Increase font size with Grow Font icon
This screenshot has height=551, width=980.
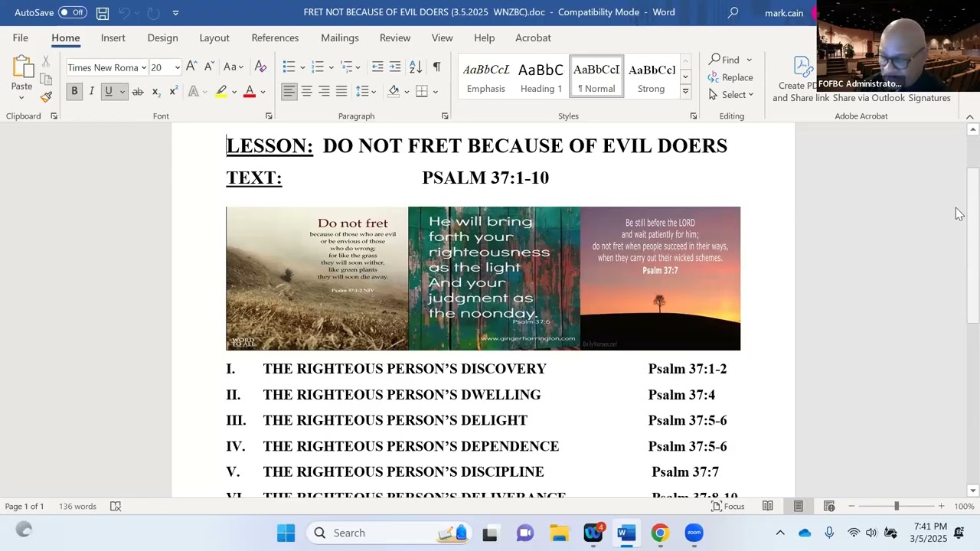point(191,67)
